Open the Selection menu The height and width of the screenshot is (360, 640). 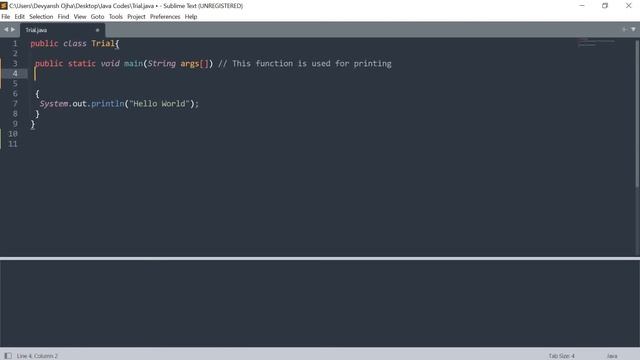41,17
